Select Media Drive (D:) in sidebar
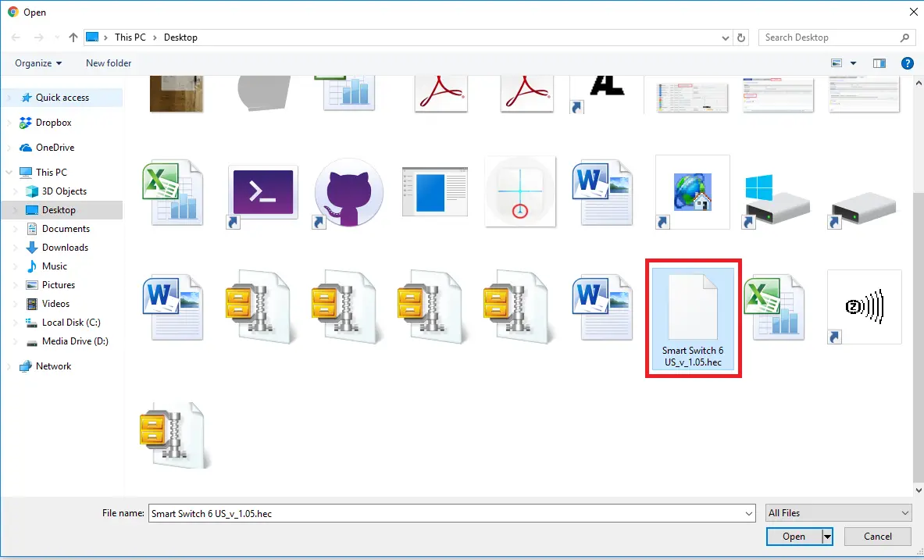The height and width of the screenshot is (560, 924). 75,341
